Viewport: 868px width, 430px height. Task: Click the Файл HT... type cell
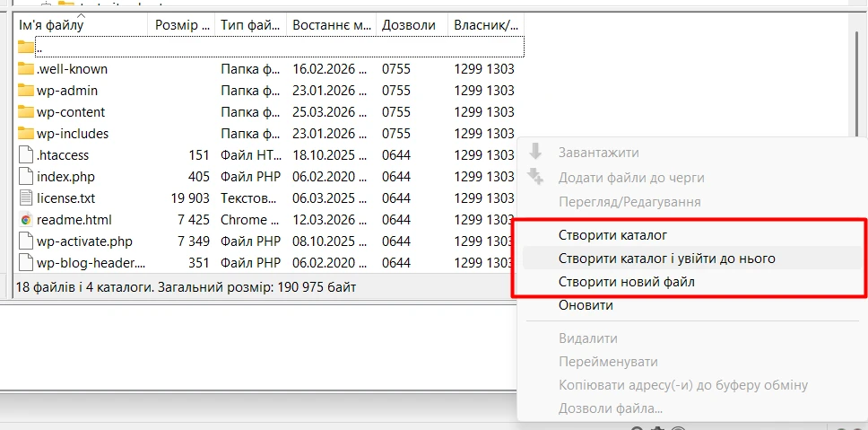(x=251, y=155)
